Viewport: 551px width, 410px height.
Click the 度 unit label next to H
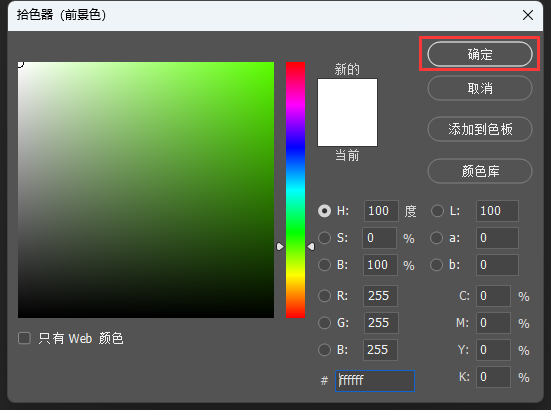[410, 211]
